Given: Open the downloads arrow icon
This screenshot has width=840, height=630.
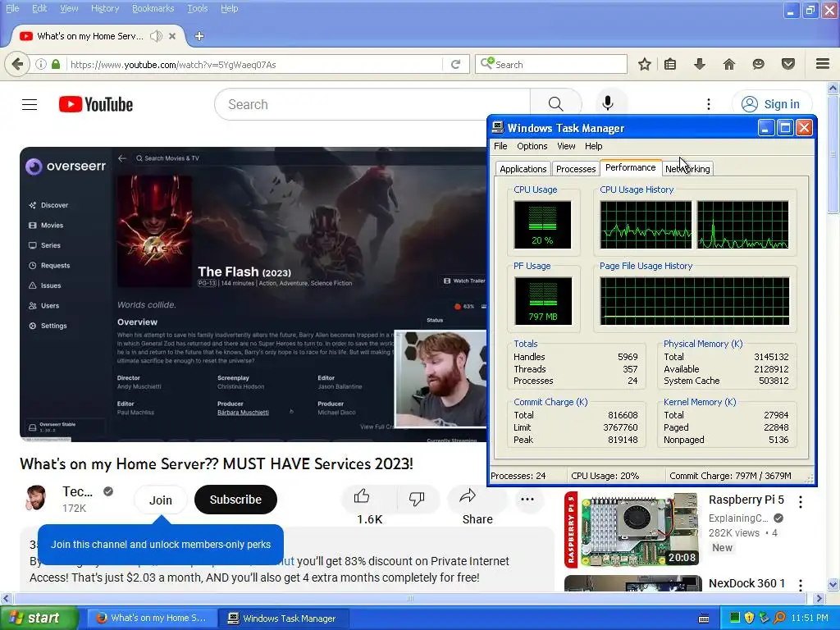Looking at the screenshot, I should [x=699, y=64].
